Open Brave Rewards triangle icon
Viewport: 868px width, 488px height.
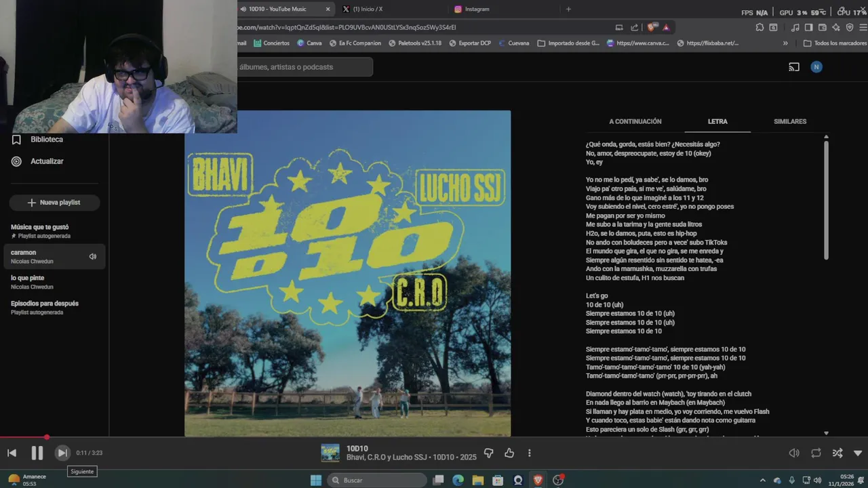[x=667, y=28]
